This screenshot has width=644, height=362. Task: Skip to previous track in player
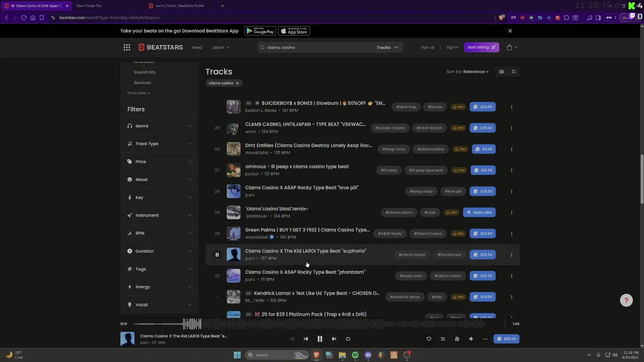(x=306, y=339)
